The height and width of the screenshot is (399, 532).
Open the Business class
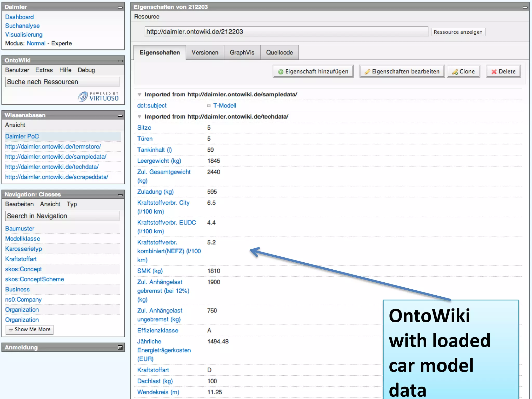[17, 290]
